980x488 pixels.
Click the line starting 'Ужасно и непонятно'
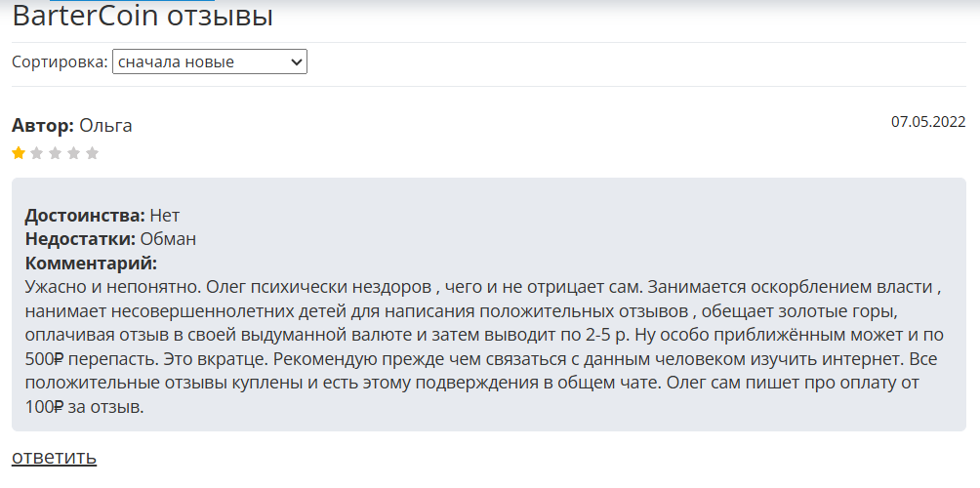point(483,287)
